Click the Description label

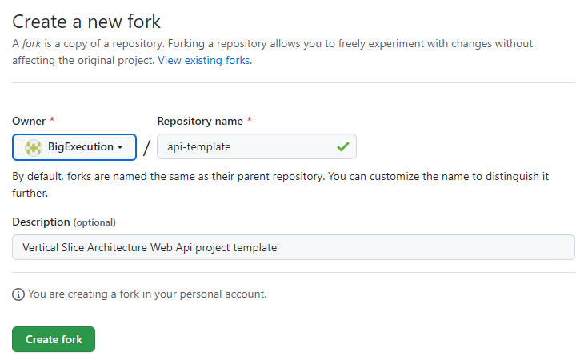[41, 222]
